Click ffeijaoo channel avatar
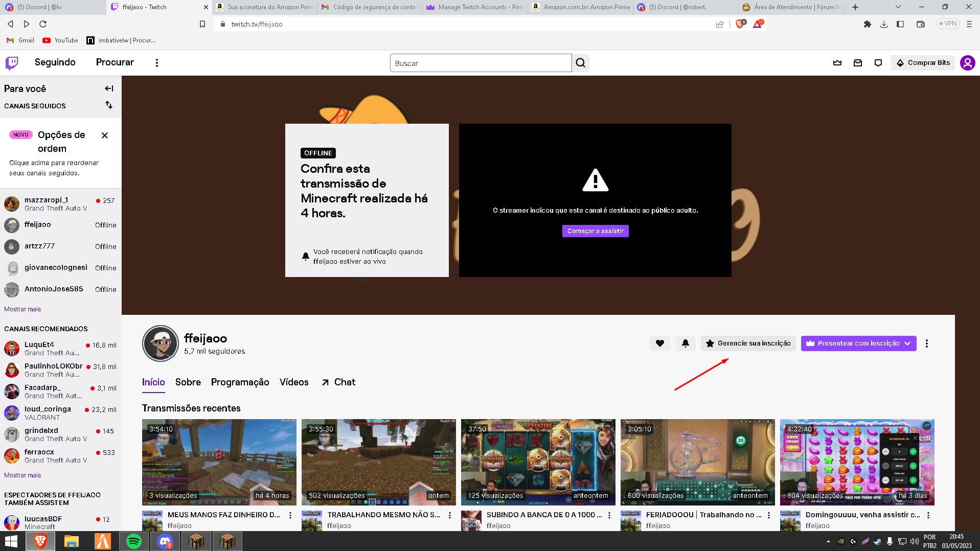The image size is (980, 551). tap(161, 343)
